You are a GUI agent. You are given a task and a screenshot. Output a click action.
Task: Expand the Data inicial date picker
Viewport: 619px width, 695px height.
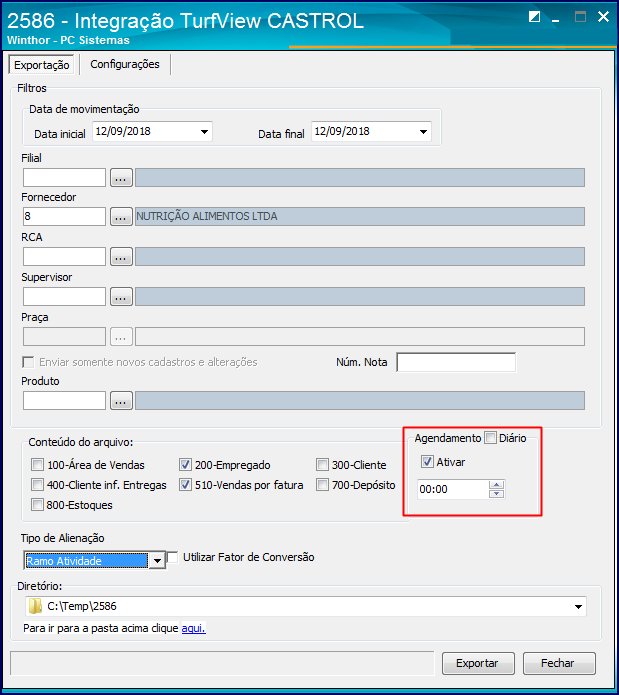204,132
